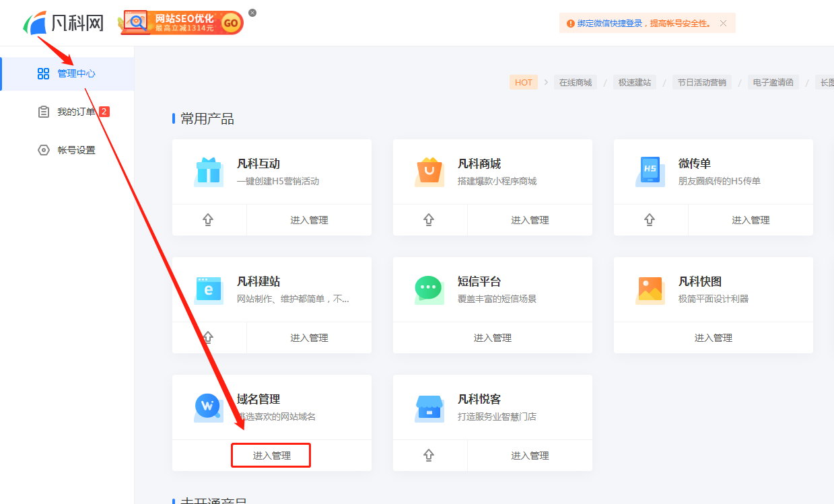This screenshot has height=504, width=834.
Task: Click the 凡科悦客 storefront icon
Action: 429,407
